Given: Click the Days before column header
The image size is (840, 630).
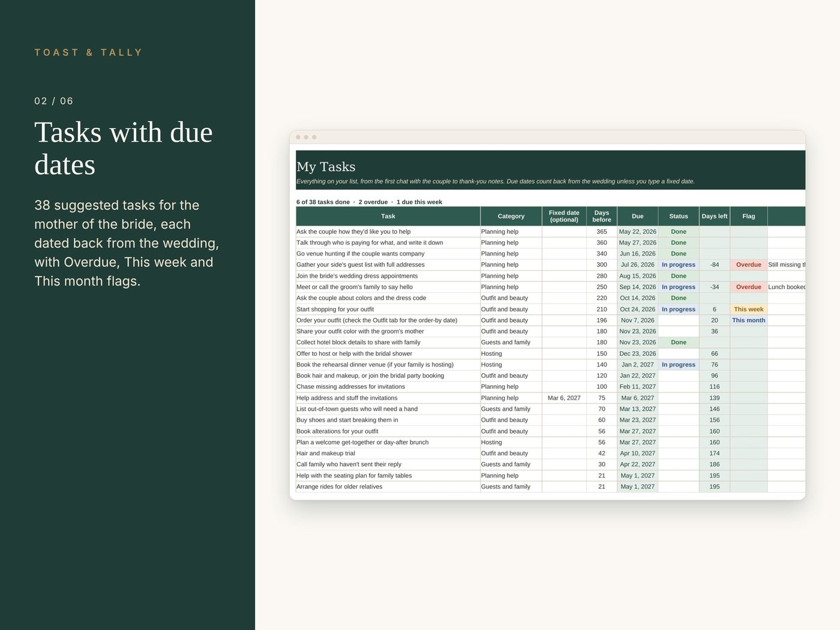Looking at the screenshot, I should (x=602, y=216).
